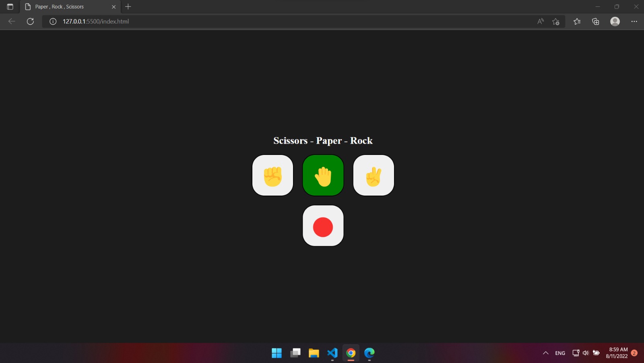Open a new browser tab
The width and height of the screenshot is (644, 363).
click(x=128, y=6)
